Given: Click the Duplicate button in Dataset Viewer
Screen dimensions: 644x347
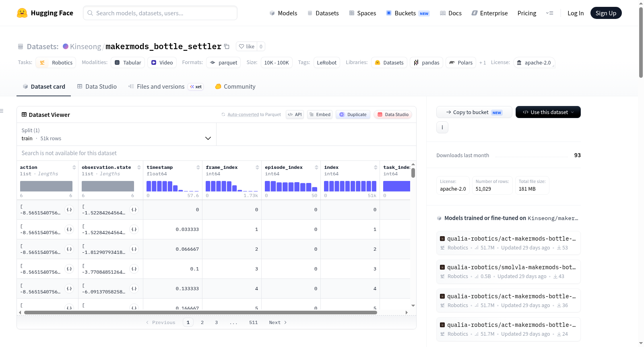Looking at the screenshot, I should pyautogui.click(x=353, y=114).
